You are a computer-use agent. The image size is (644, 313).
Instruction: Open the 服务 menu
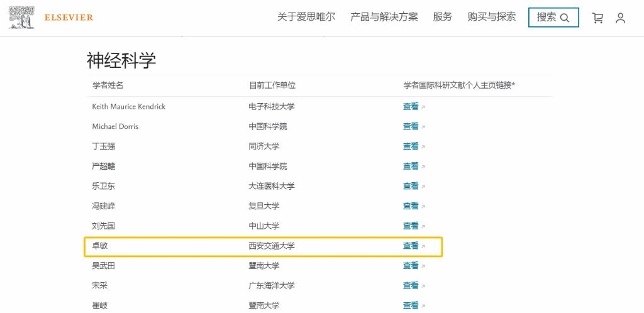pos(442,17)
